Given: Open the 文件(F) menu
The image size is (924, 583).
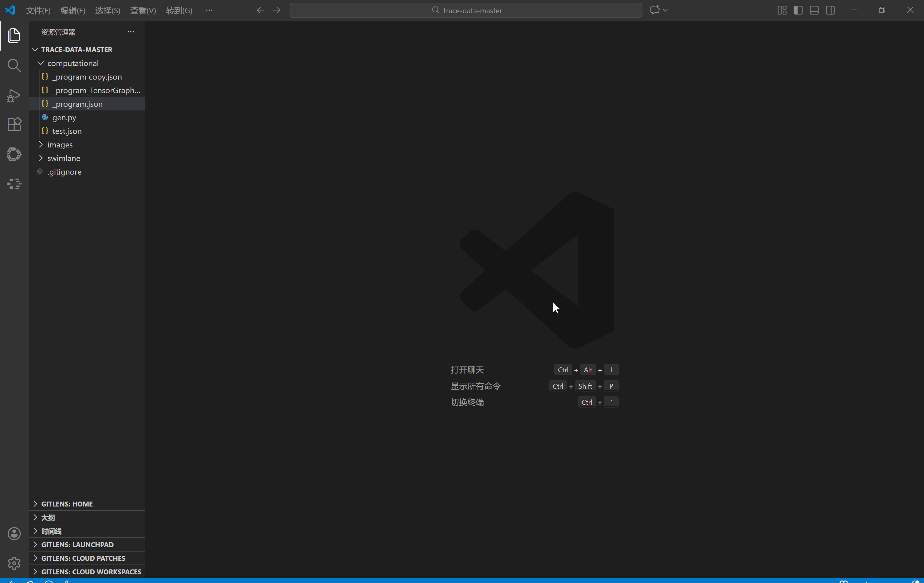Looking at the screenshot, I should pos(38,10).
